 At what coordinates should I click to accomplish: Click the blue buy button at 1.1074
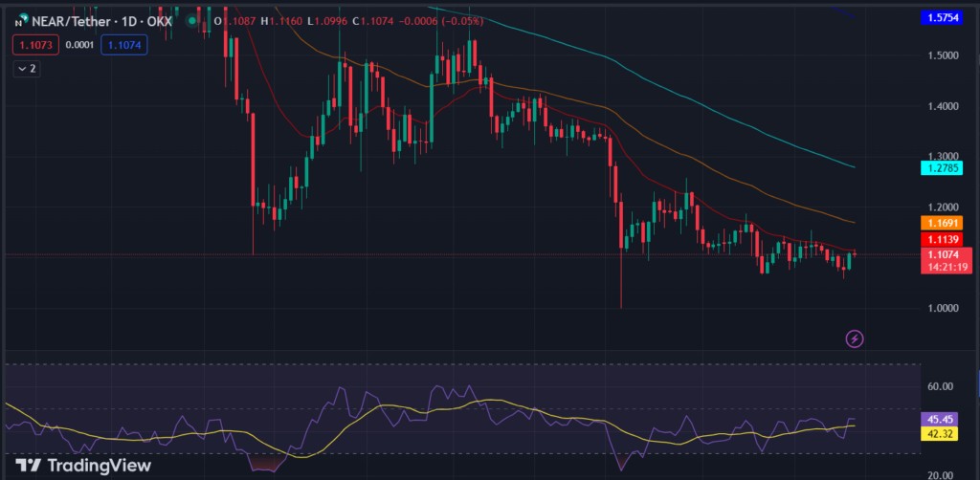(123, 45)
